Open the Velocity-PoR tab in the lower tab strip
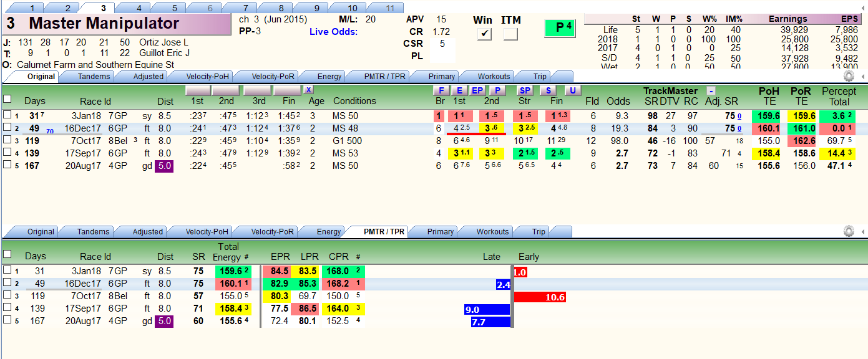Image resolution: width=868 pixels, height=359 pixels. point(272,232)
